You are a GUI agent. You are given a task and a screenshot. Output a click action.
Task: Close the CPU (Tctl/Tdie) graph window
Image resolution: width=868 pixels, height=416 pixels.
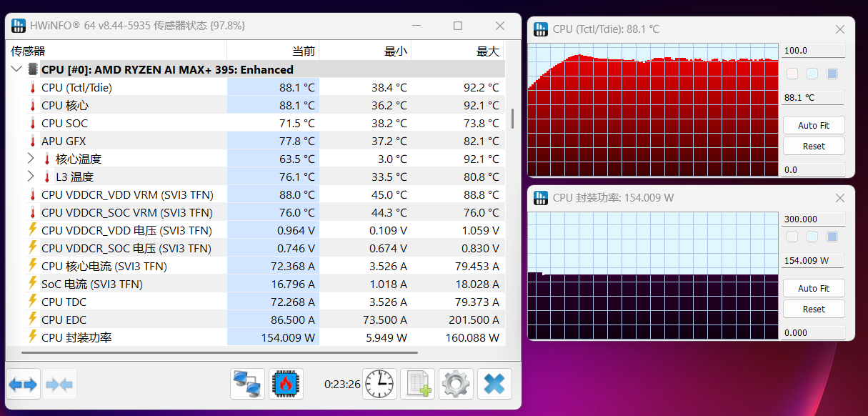point(840,29)
